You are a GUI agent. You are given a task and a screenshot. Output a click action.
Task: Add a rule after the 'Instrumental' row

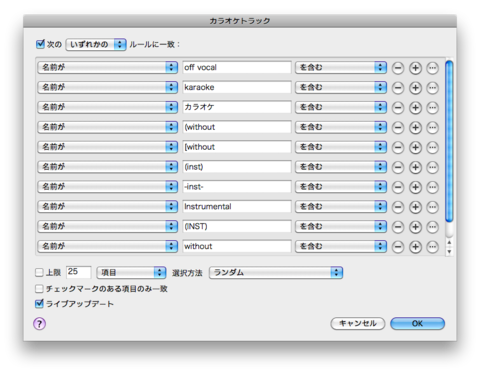coord(415,207)
